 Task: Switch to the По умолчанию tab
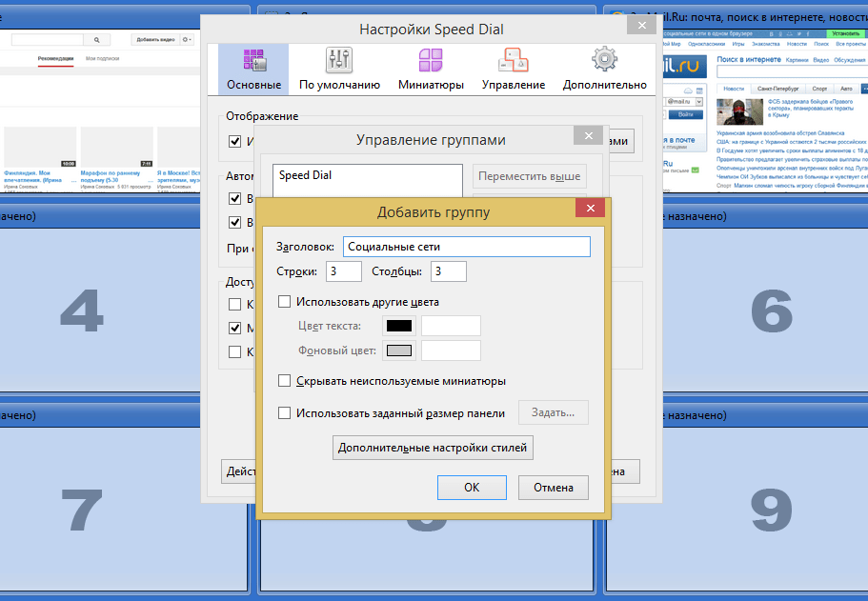[339, 70]
